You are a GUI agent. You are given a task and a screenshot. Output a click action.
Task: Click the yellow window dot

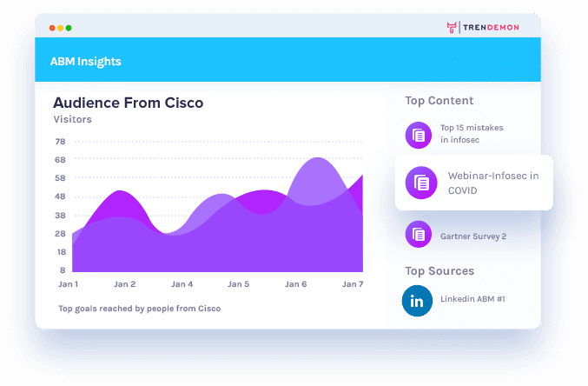[x=61, y=28]
